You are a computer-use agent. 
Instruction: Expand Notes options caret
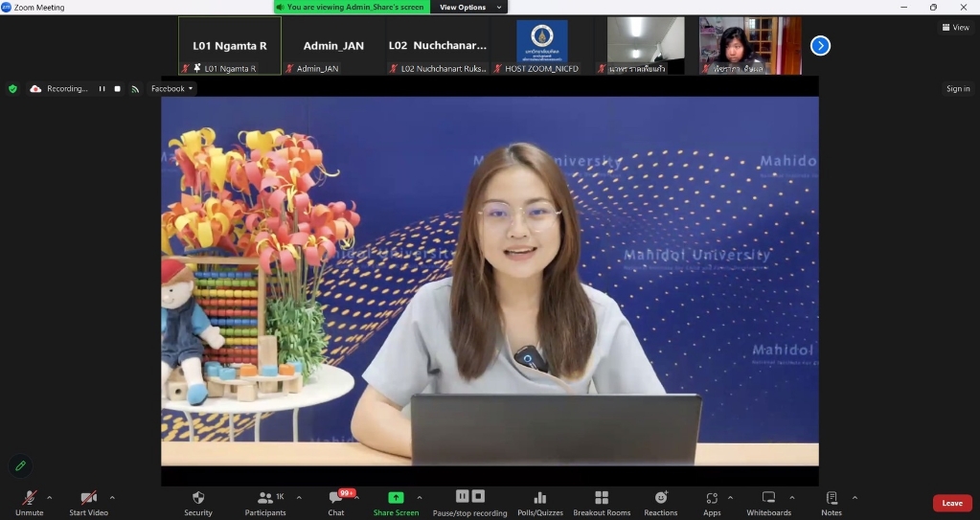855,498
